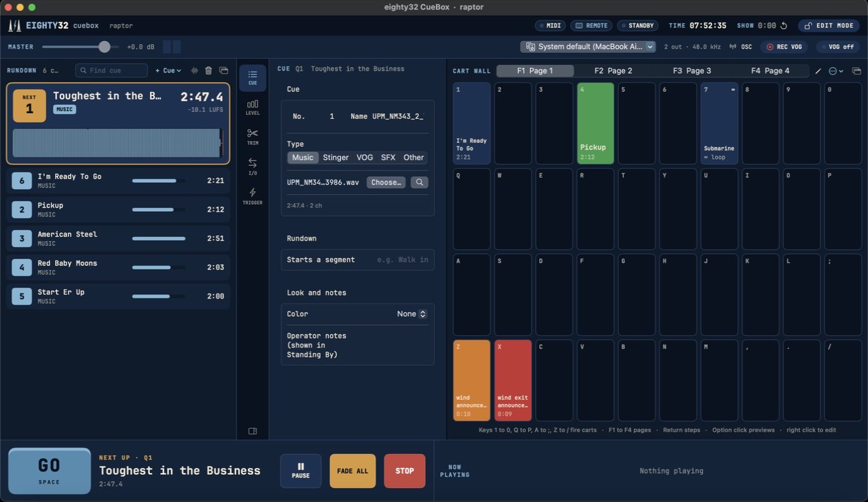This screenshot has width=868, height=502.
Task: Open the + Cue dropdown
Action: pos(168,71)
